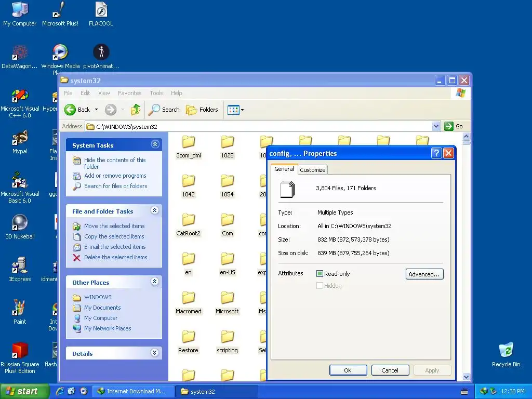Image resolution: width=532 pixels, height=399 pixels.
Task: Select the Restore folder
Action: (188, 342)
